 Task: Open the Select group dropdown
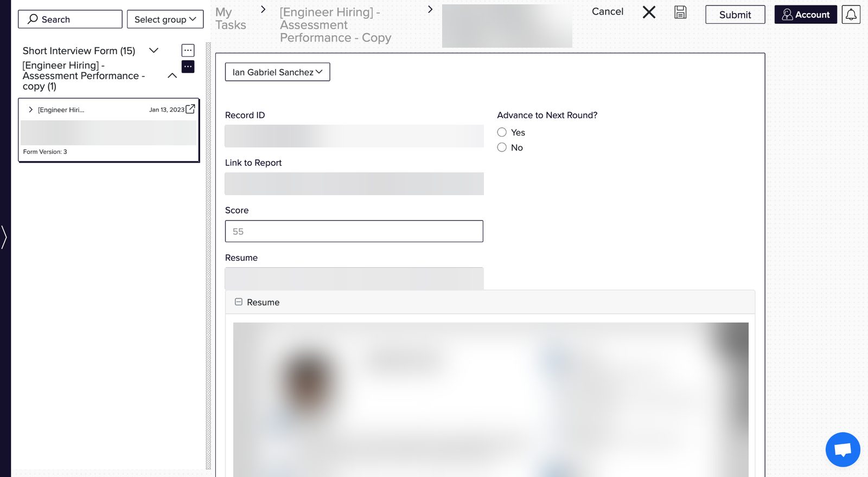[165, 19]
